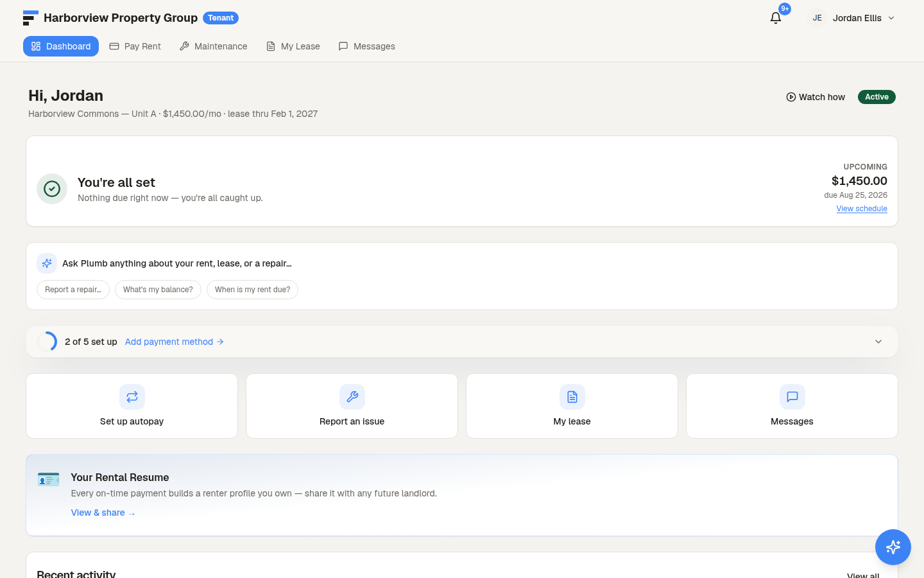This screenshot has height=578, width=924.
Task: Click the Report an issue card
Action: click(x=352, y=406)
